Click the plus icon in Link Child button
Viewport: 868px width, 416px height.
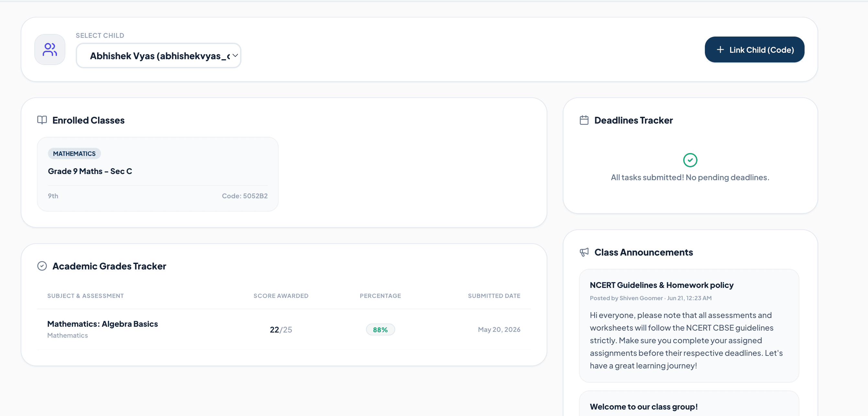[x=720, y=49]
